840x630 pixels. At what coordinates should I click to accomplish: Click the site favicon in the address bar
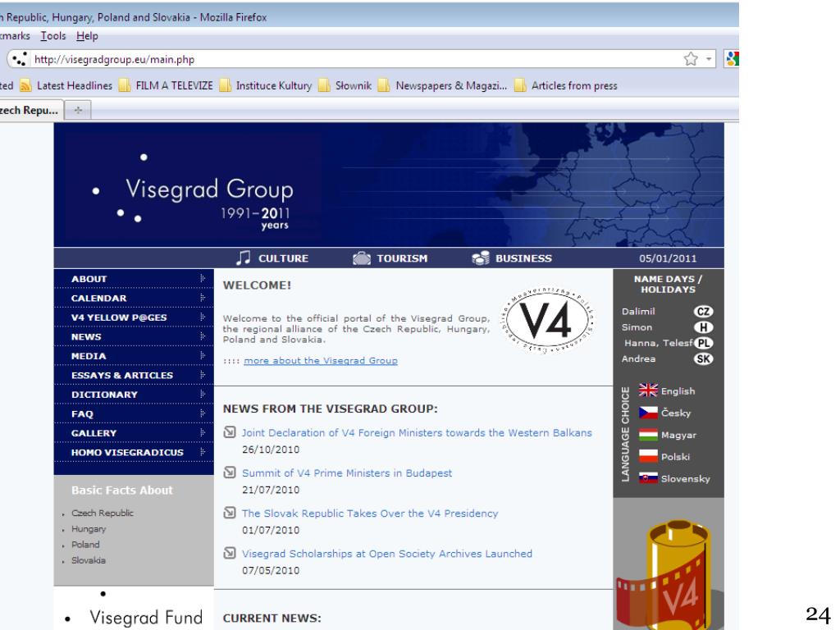click(20, 59)
